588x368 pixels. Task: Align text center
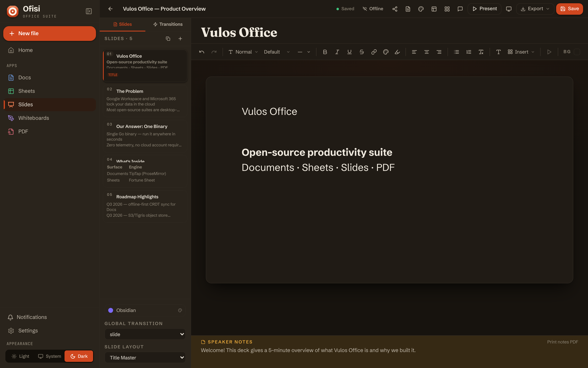(427, 52)
